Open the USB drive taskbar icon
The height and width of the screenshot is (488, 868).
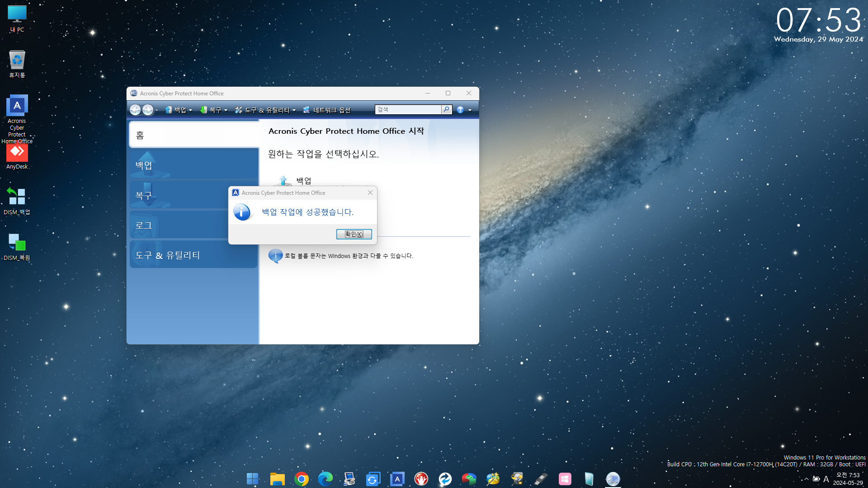(541, 479)
